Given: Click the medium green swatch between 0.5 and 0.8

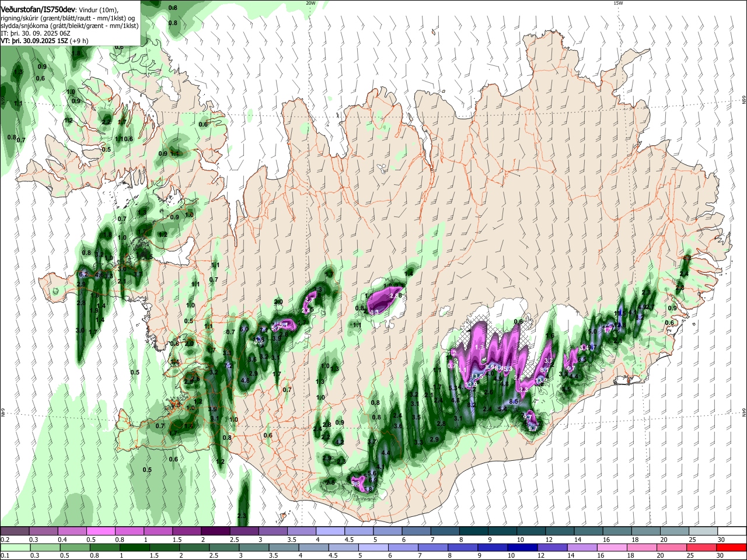Looking at the screenshot, I should pyautogui.click(x=74, y=548).
